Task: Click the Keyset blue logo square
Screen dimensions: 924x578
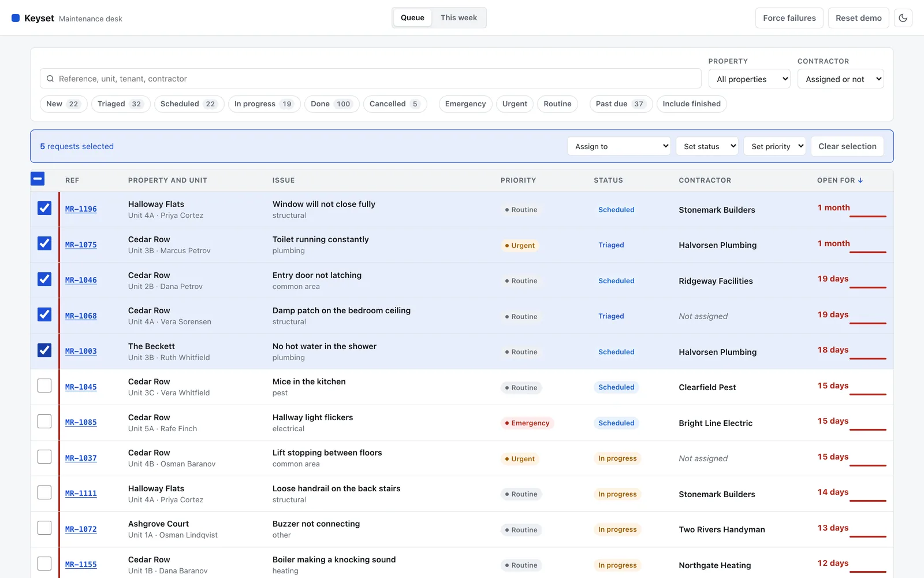Action: 16,18
